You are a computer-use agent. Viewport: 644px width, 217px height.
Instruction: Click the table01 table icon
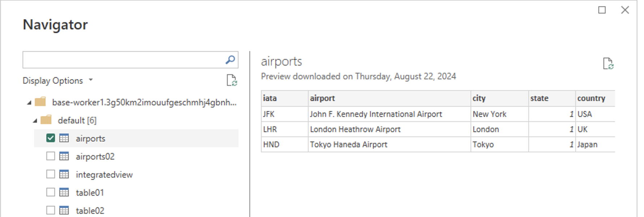[x=64, y=192]
